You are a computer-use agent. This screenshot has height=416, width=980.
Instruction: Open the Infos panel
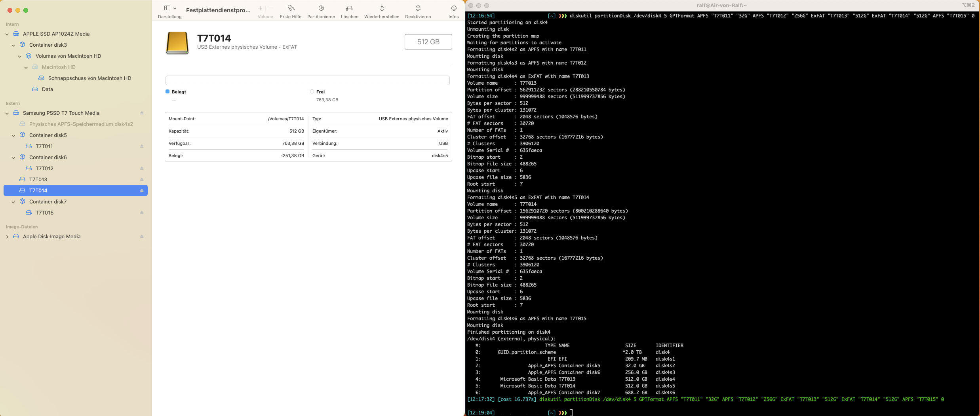[x=453, y=8]
